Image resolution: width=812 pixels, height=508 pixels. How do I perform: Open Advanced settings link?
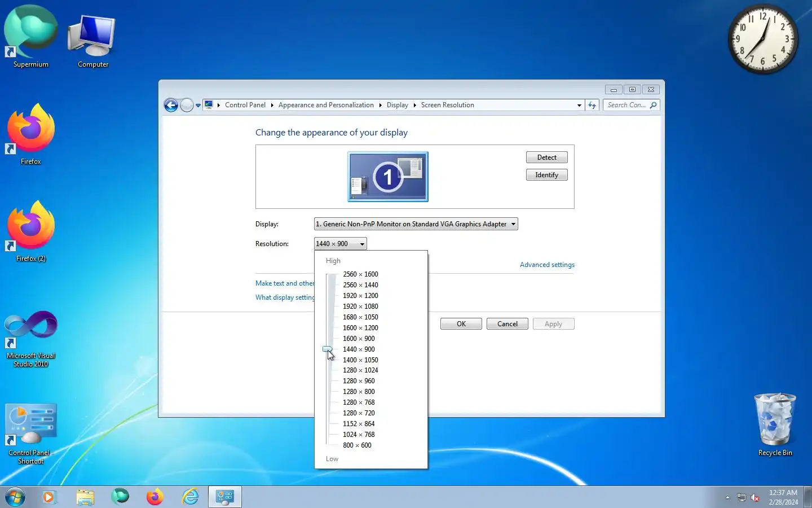click(x=547, y=265)
